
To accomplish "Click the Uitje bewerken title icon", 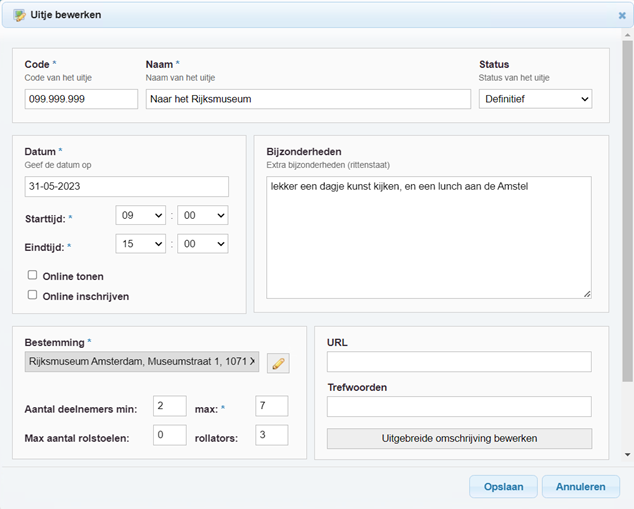I will [x=19, y=15].
